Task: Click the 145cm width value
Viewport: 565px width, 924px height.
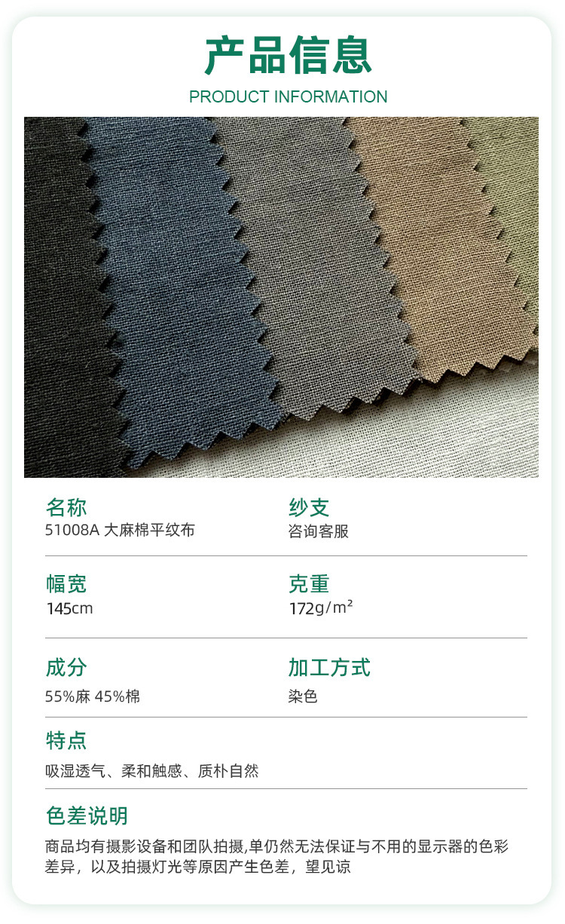Action: point(69,608)
